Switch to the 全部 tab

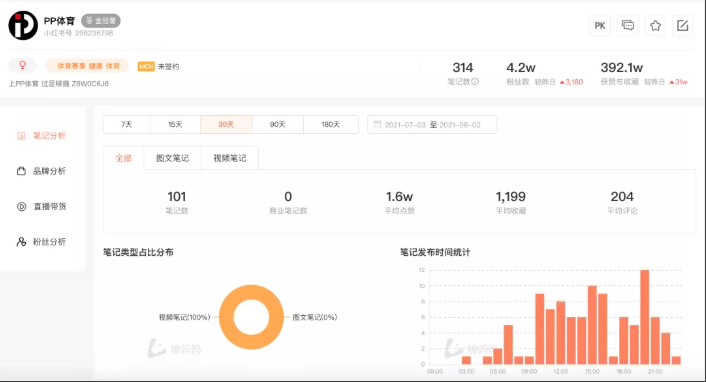(123, 158)
